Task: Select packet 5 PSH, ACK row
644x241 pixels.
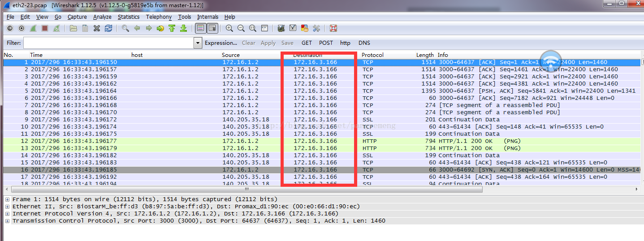Action: click(x=321, y=91)
